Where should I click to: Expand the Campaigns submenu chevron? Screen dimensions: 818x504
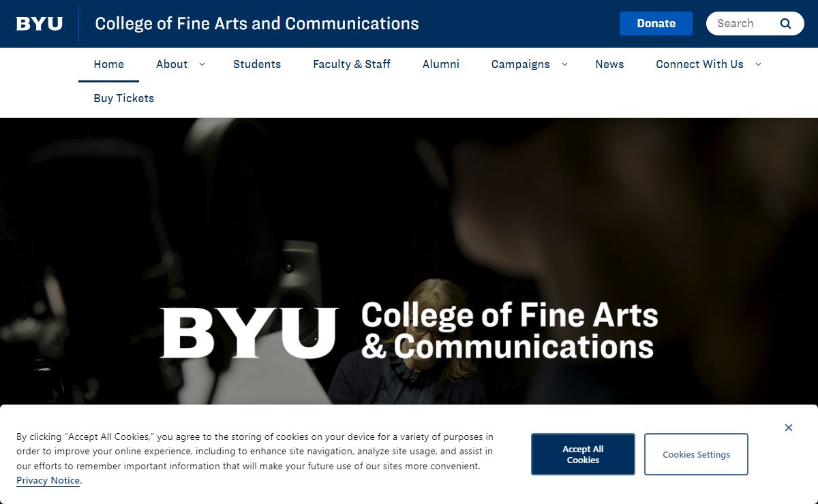coord(564,64)
